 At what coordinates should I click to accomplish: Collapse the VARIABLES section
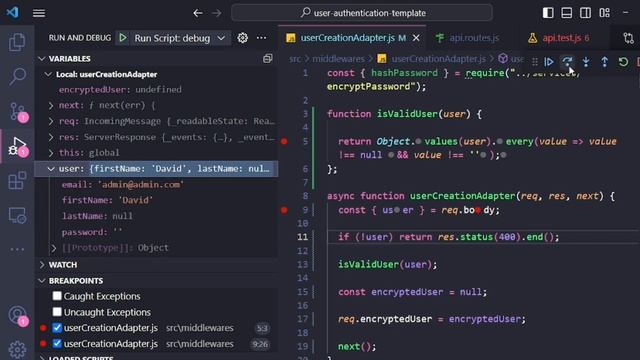[42, 59]
